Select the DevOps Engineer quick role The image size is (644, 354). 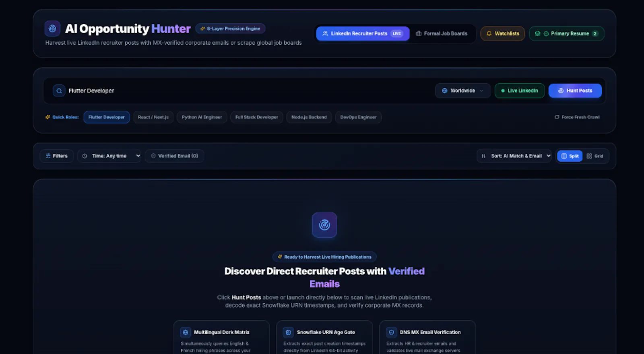[x=358, y=117]
